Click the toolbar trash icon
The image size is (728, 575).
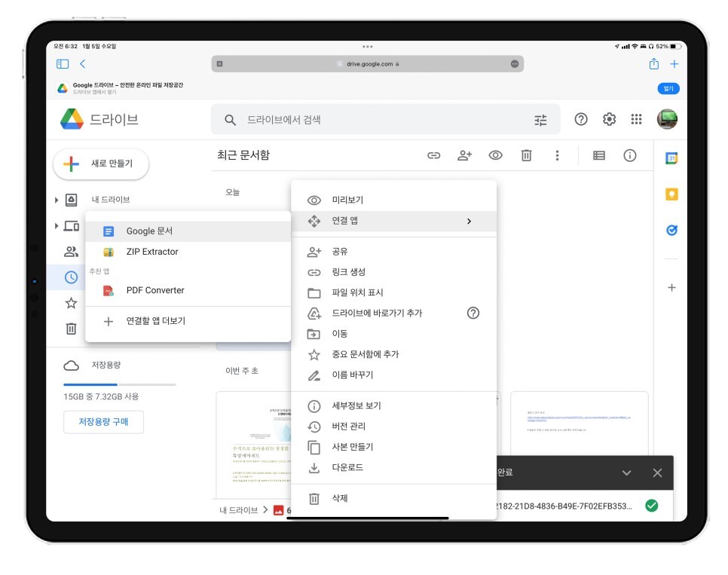pos(526,155)
